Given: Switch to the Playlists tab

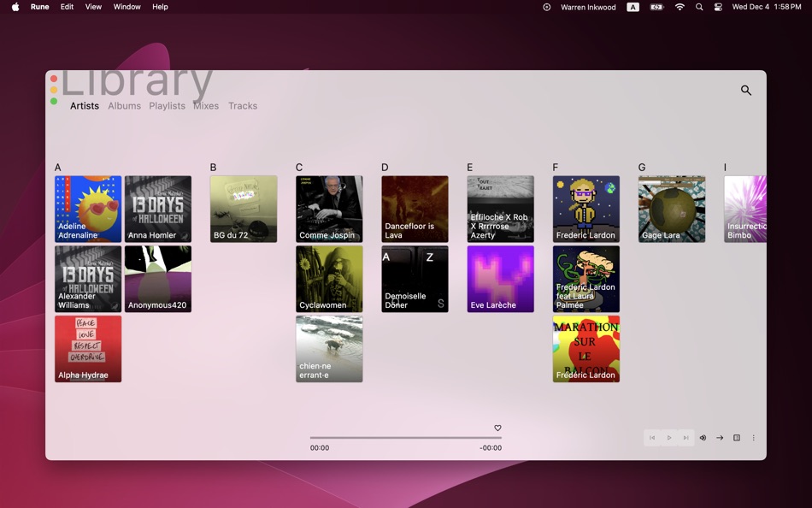Looking at the screenshot, I should [x=167, y=106].
